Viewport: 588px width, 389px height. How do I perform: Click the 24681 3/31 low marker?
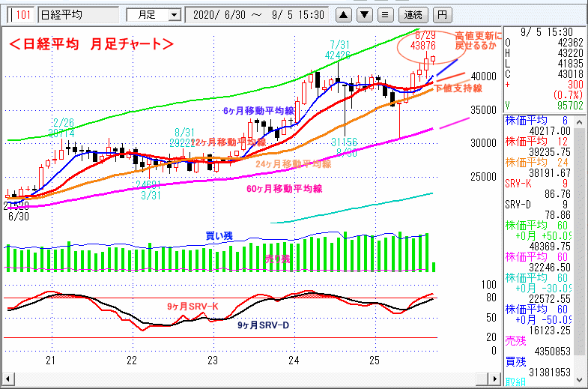(x=149, y=190)
